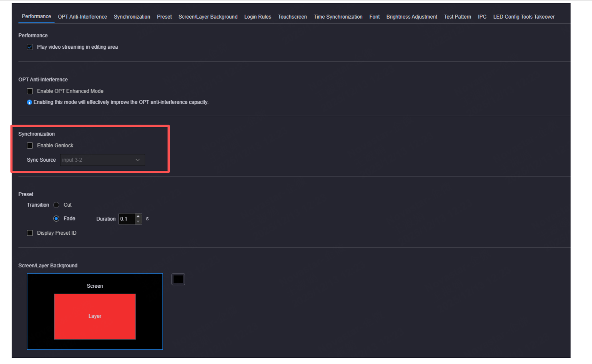Screen dimensions: 592x364
Task: Open the Screen/Layer Background tab
Action: (x=208, y=17)
